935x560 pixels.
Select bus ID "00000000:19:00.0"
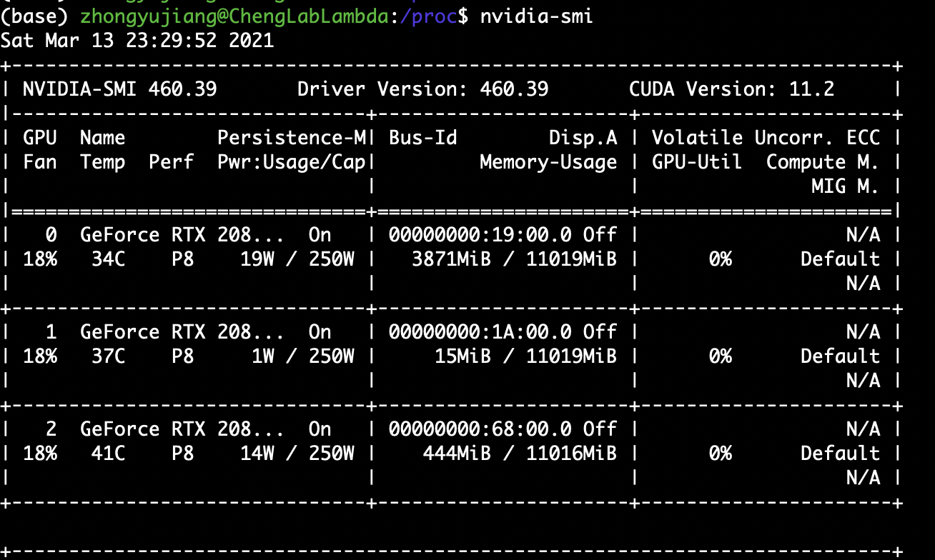[480, 235]
